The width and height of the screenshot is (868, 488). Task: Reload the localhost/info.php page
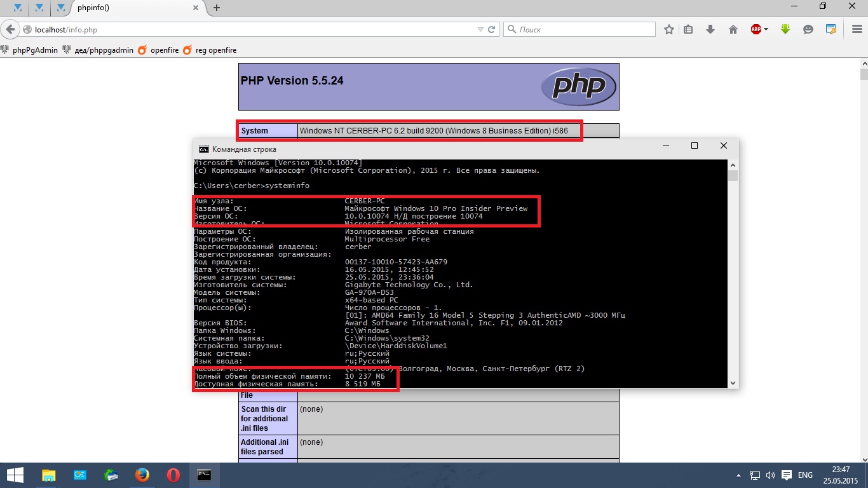point(492,29)
